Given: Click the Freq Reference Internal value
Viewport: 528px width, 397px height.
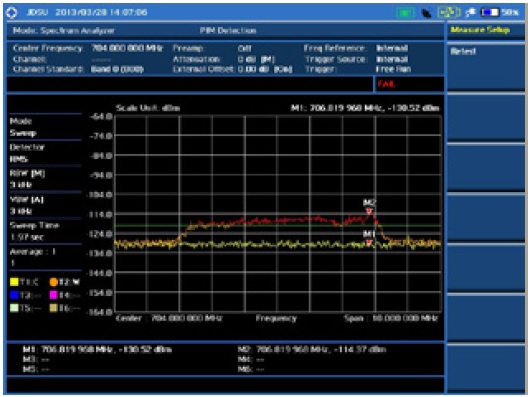Looking at the screenshot, I should [392, 48].
